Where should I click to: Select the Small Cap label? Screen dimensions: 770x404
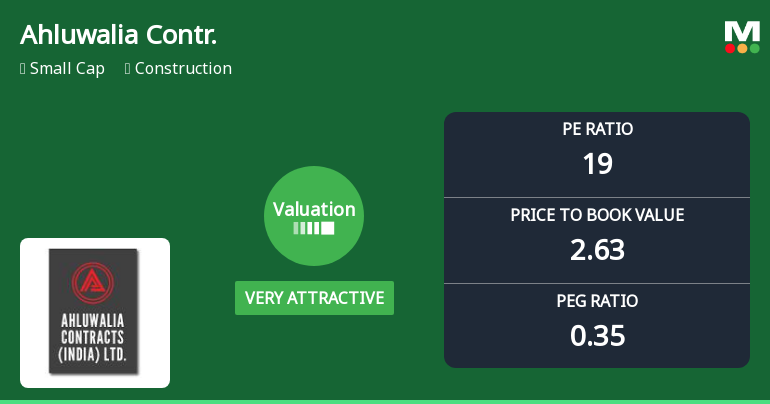coord(67,69)
